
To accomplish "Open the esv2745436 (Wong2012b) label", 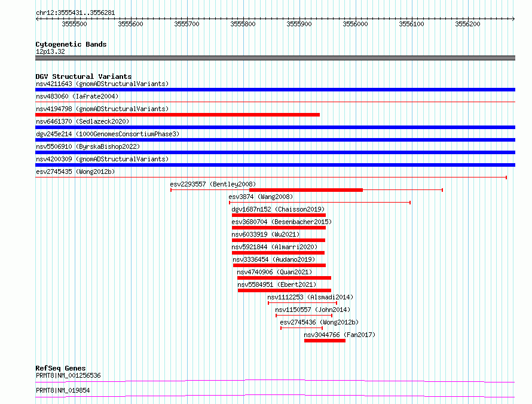I will click(x=319, y=322).
